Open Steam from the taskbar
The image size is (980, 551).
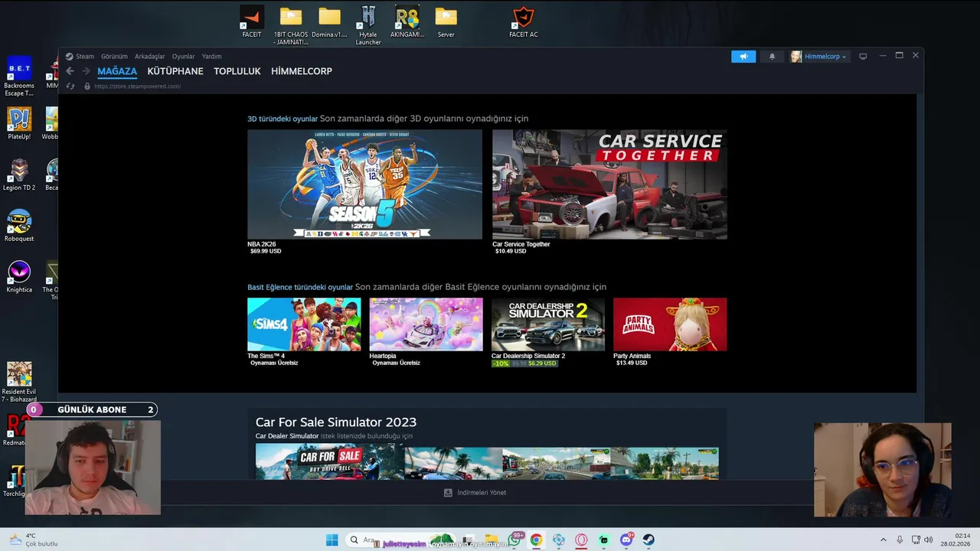pos(648,540)
